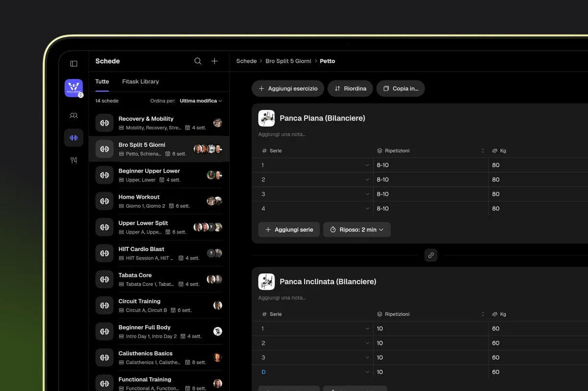Edit Kg value 60 of Panca Inclinata series 3
This screenshot has width=588, height=391.
pyautogui.click(x=539, y=358)
